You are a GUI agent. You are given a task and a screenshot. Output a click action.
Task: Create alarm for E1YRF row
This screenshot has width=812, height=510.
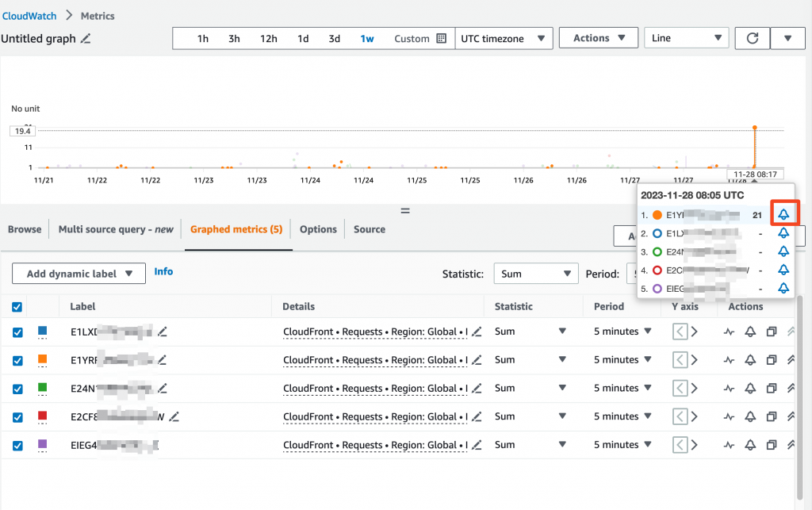750,360
